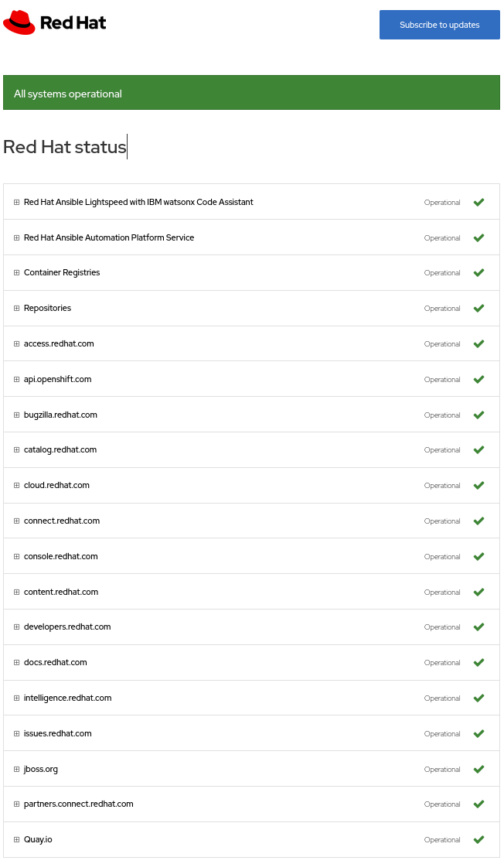Expand the api.openshift.com component group
Screen dimensions: 504x864
[17, 380]
